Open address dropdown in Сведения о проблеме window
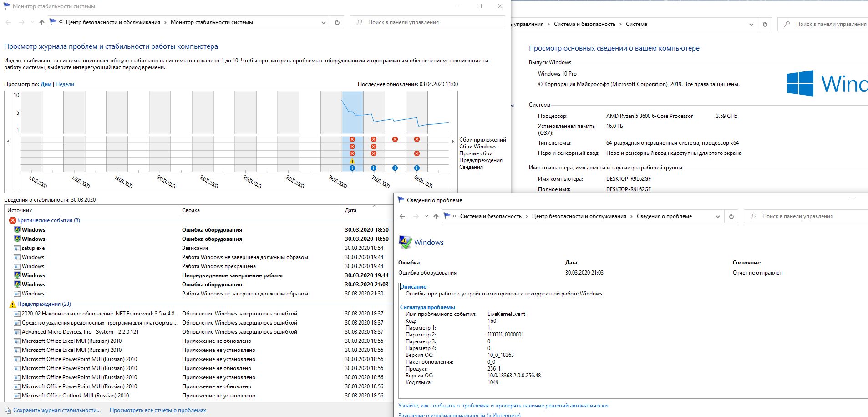 pos(718,216)
